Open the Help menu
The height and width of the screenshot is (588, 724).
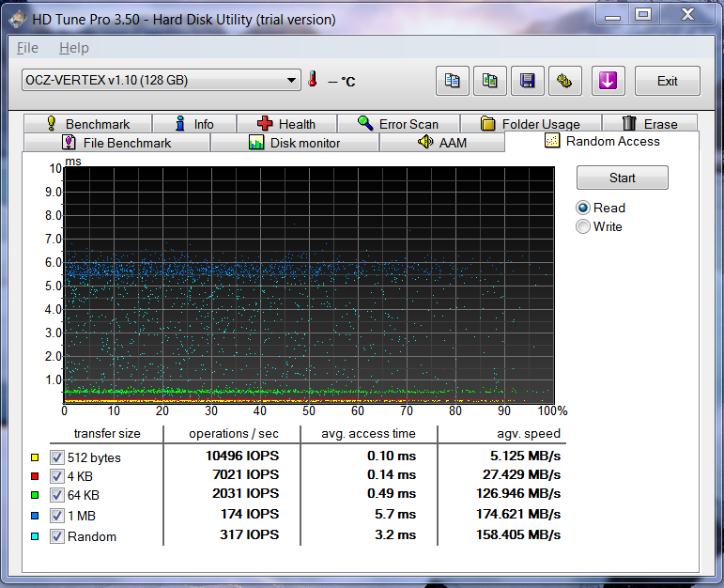pyautogui.click(x=73, y=48)
